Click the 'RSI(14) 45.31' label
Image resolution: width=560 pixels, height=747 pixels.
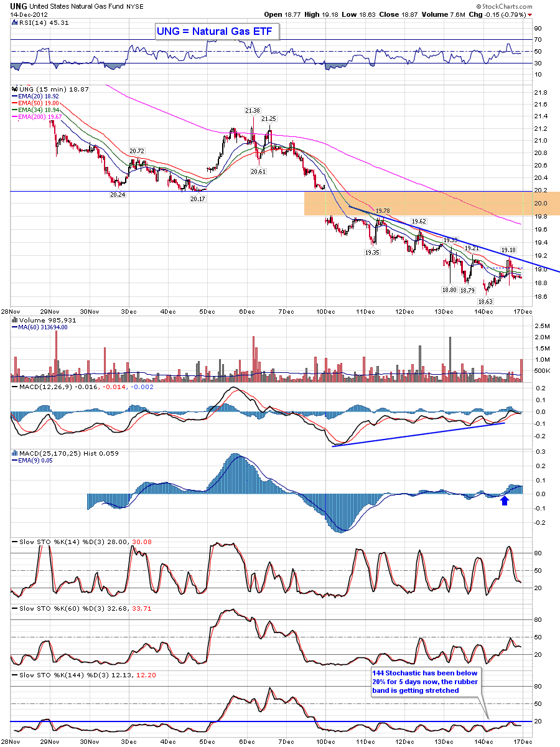[x=44, y=23]
